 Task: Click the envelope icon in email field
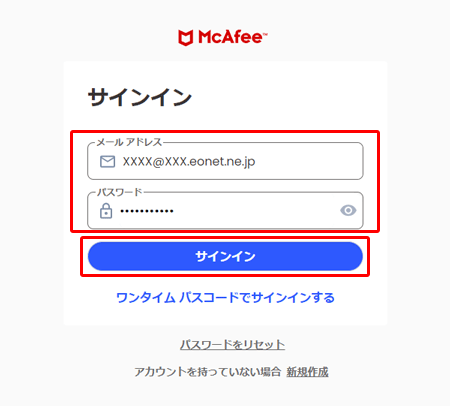pyautogui.click(x=107, y=162)
